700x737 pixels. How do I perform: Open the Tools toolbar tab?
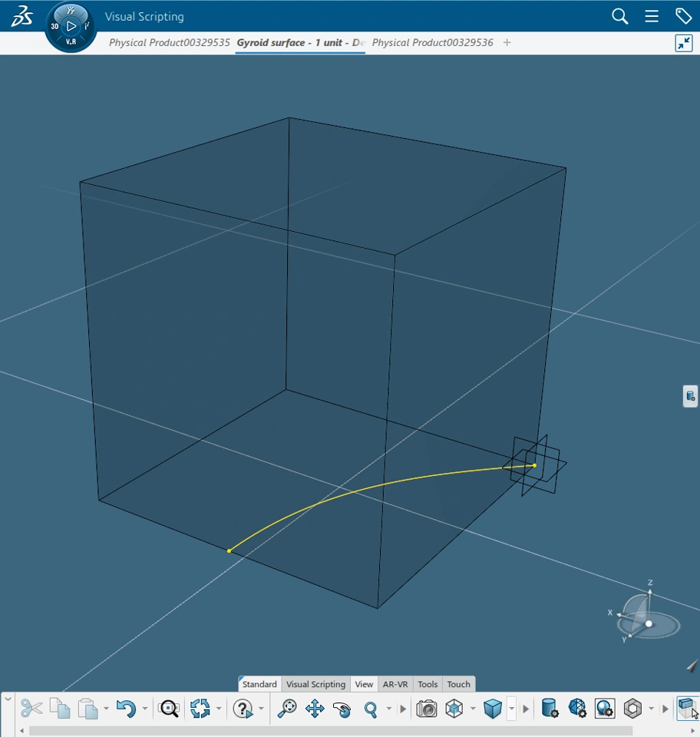coord(428,684)
